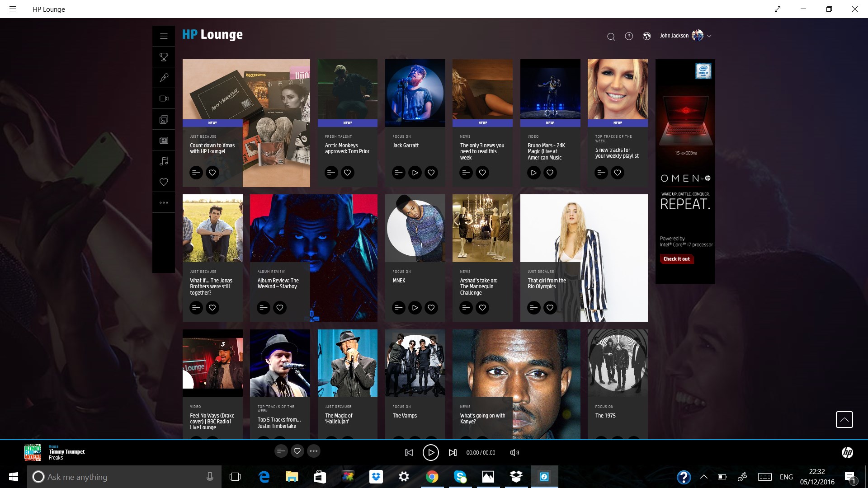Open Task View on the taskbar
This screenshot has height=488, width=868.
pos(235,477)
